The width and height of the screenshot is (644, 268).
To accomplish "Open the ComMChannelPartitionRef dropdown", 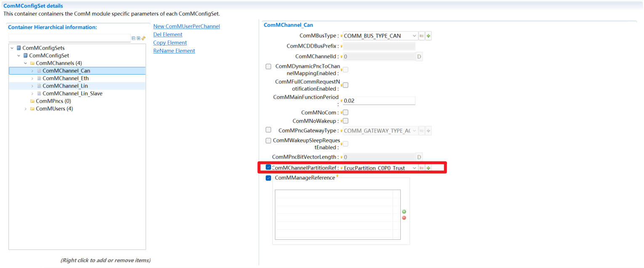I will click(414, 168).
